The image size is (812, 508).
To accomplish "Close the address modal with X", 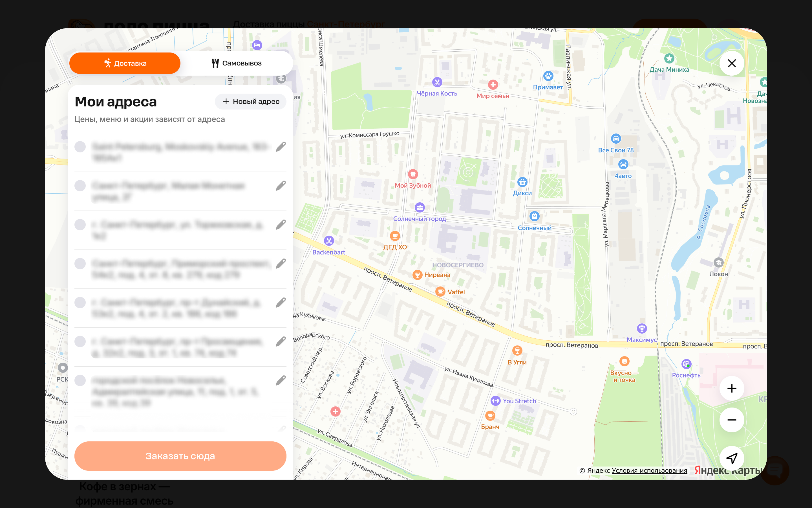I will [x=732, y=63].
